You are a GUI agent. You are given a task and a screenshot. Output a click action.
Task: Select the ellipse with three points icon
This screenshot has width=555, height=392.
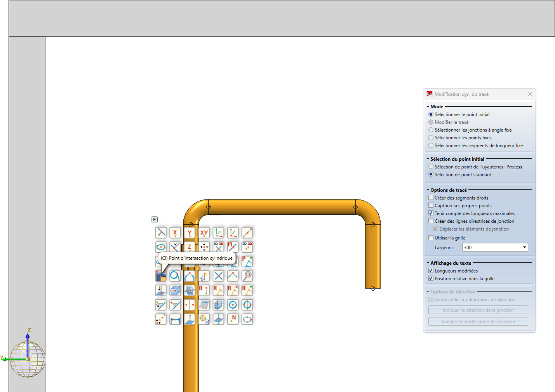click(x=247, y=319)
